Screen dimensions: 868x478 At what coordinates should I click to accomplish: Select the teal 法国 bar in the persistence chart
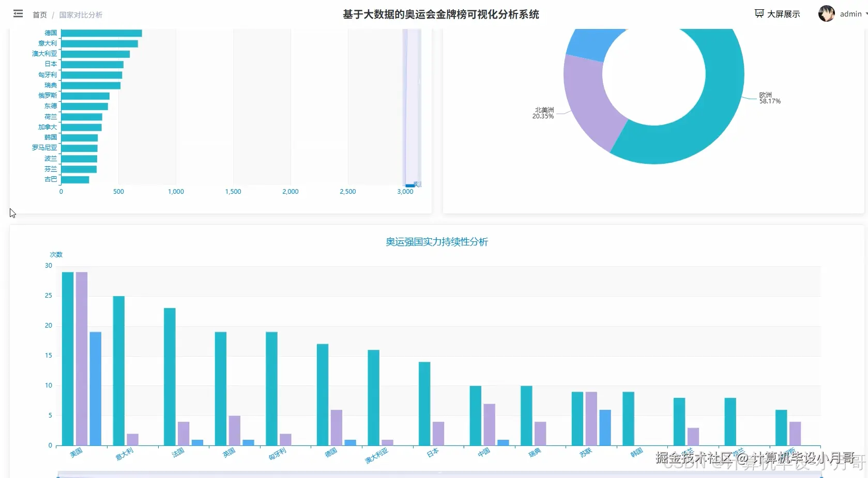170,377
